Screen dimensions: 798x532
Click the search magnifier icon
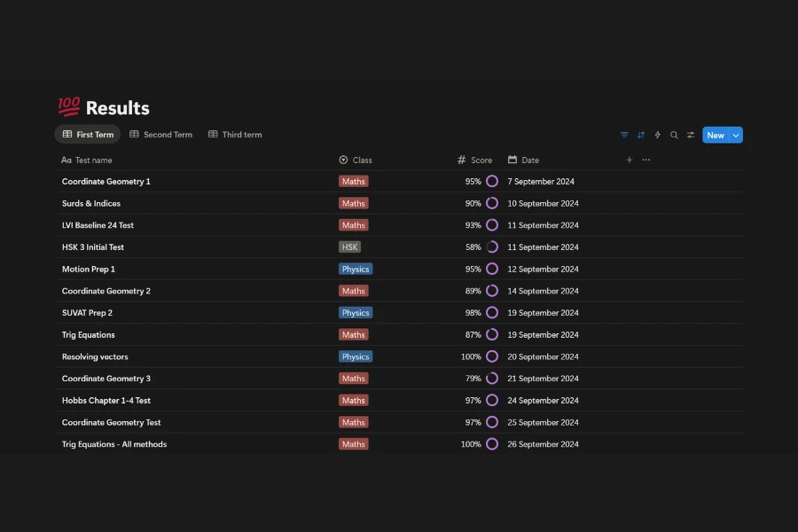tap(674, 135)
